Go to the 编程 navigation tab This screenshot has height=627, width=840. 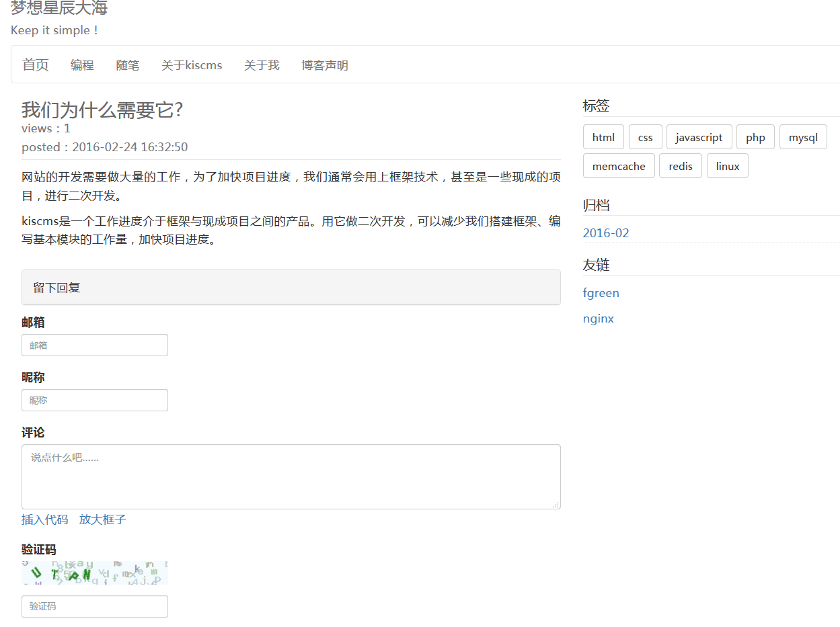[82, 65]
